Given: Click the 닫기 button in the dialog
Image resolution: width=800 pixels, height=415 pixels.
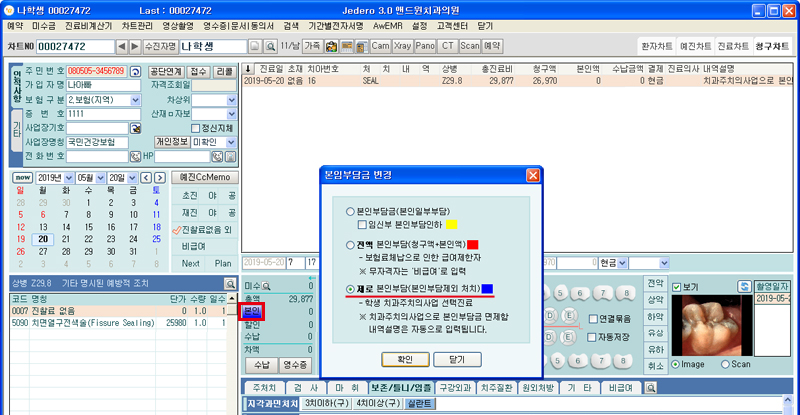Looking at the screenshot, I should tap(456, 357).
